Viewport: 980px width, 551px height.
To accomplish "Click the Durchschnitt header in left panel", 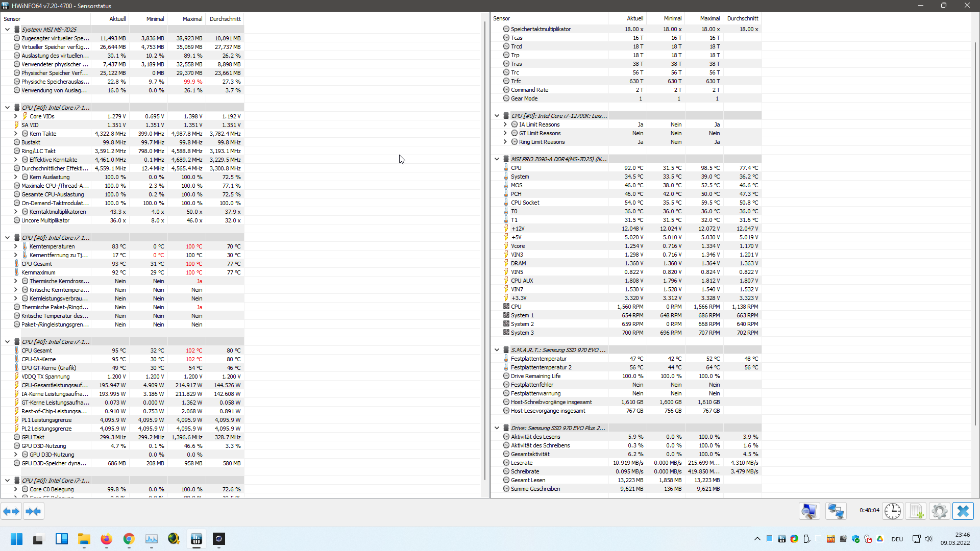I will [x=225, y=19].
